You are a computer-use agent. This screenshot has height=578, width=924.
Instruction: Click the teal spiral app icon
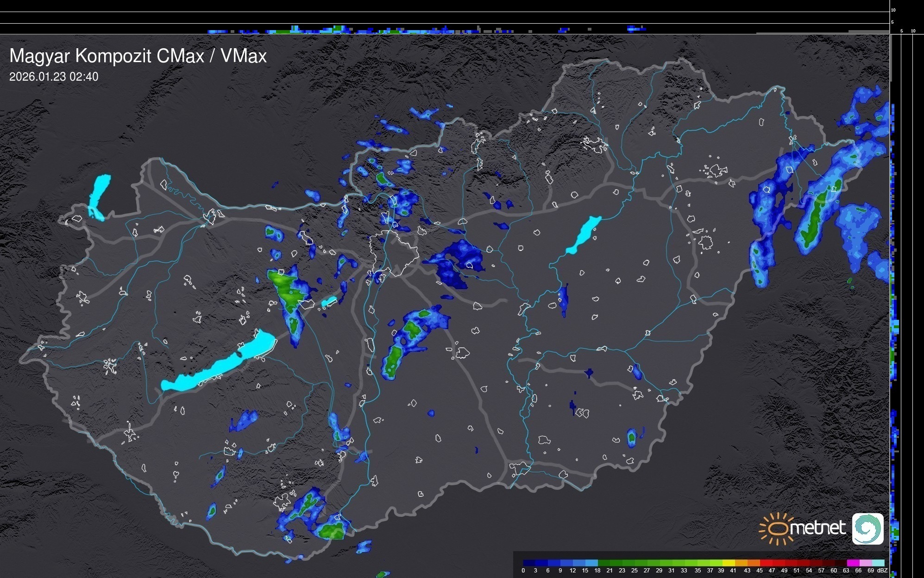(867, 528)
